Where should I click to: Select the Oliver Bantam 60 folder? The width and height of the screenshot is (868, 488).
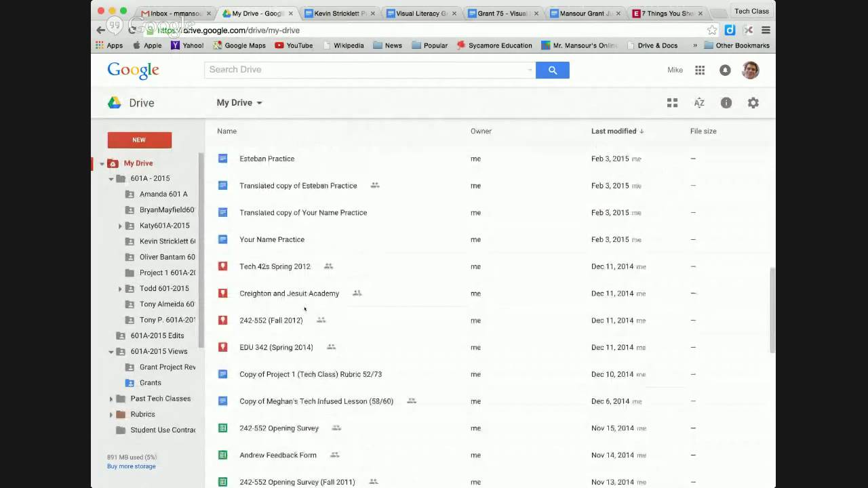pyautogui.click(x=161, y=257)
